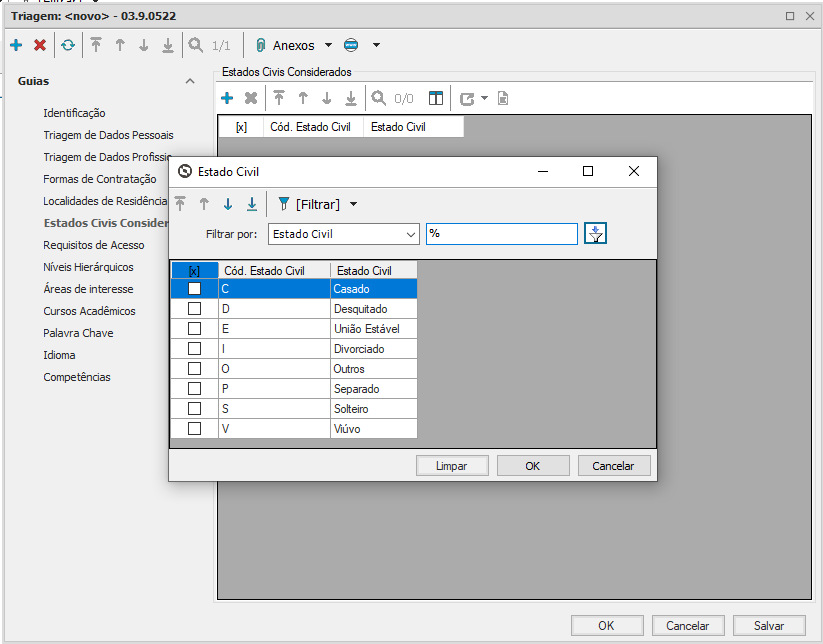Collapse the Guias panel chevron
The image size is (823, 644).
190,81
